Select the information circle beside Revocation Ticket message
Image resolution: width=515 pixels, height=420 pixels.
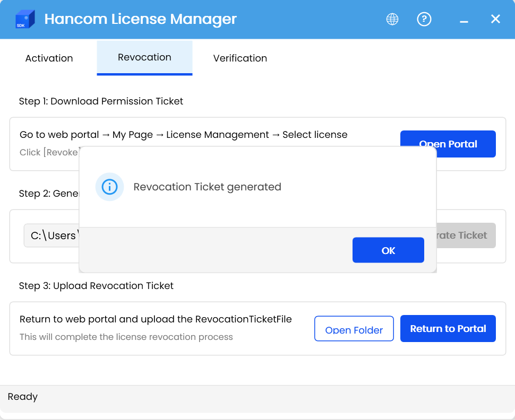tap(109, 187)
